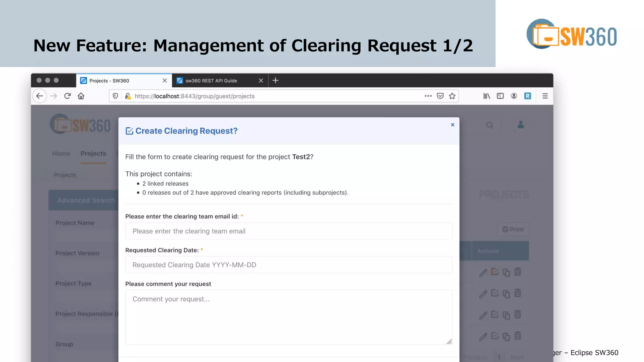Copy the fourth project row
644x362 pixels.
[506, 337]
